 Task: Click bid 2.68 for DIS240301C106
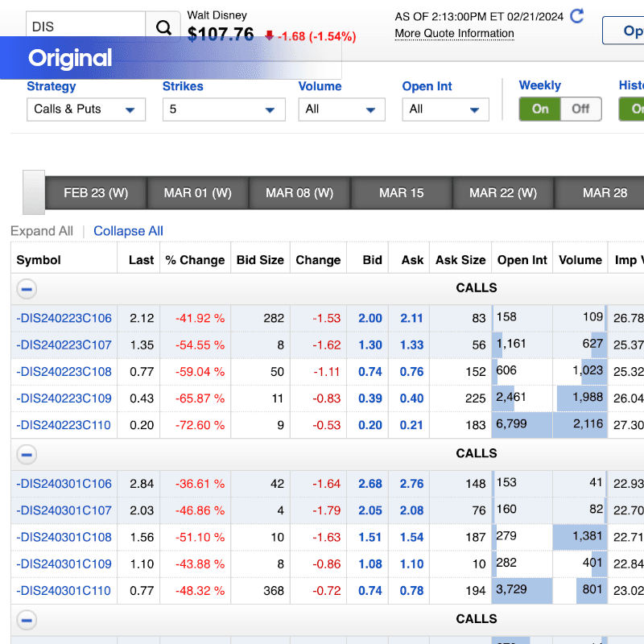tap(370, 484)
